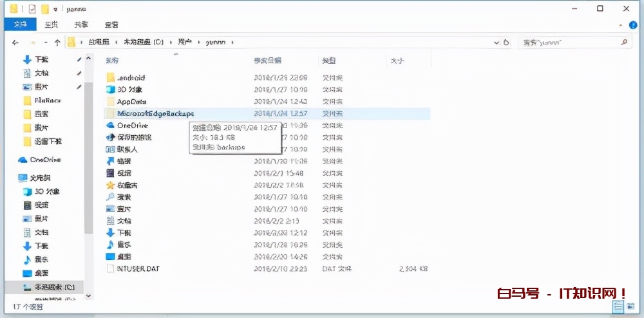Select 此电脑 in the navigation pane
Screen dimensions: 644x318
[x=35, y=178]
